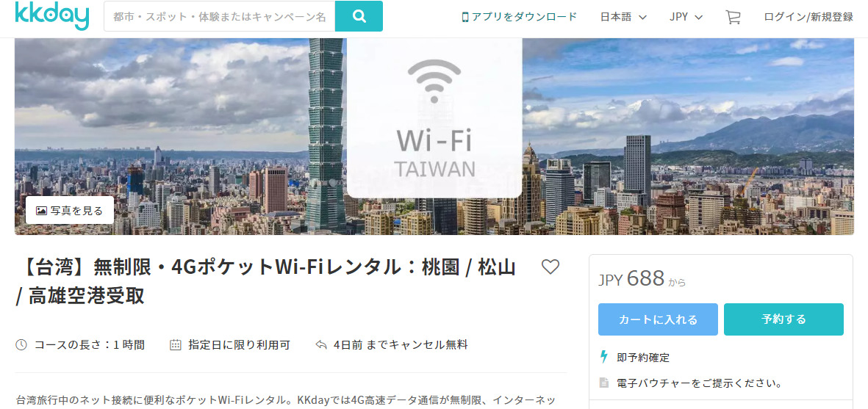868x409 pixels.
Task: Click the clock icon next to コースの長さ
Action: 21,345
